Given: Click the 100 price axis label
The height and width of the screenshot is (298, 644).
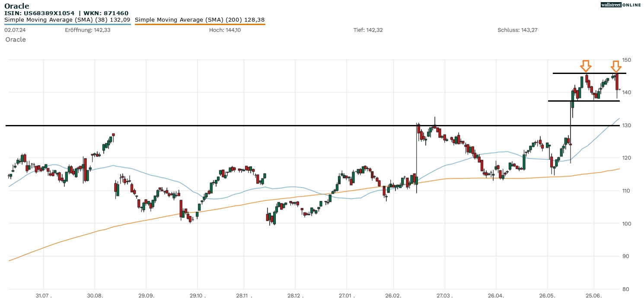Looking at the screenshot, I should click(x=626, y=224).
